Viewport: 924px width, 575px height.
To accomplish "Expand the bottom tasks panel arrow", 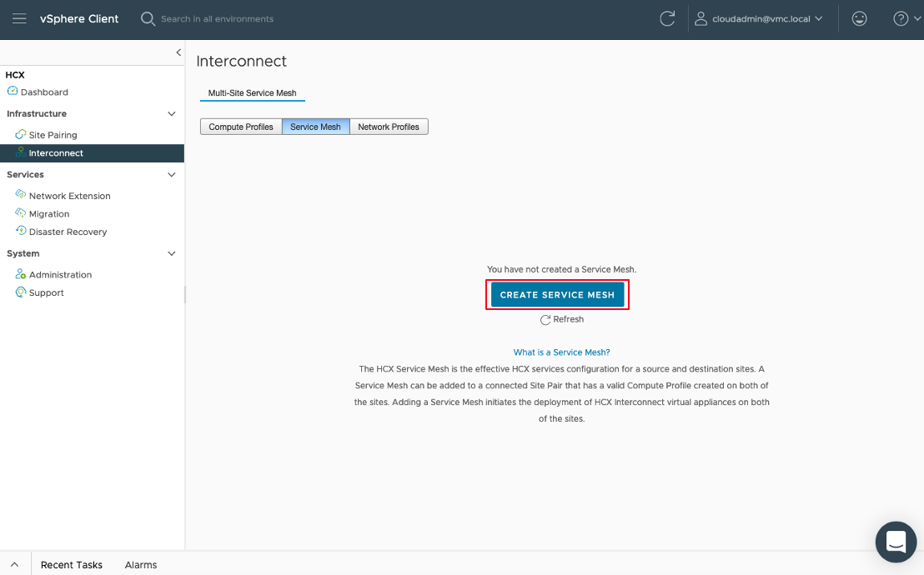I will (x=15, y=564).
